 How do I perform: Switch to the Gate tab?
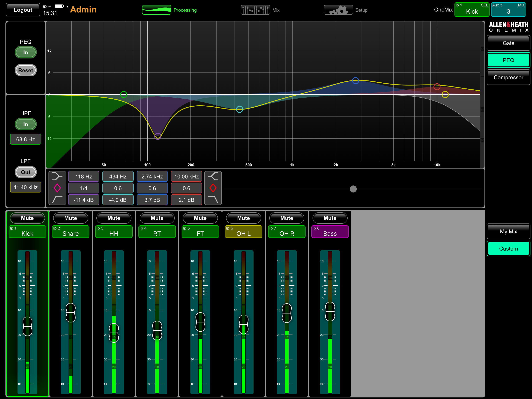[x=508, y=43]
